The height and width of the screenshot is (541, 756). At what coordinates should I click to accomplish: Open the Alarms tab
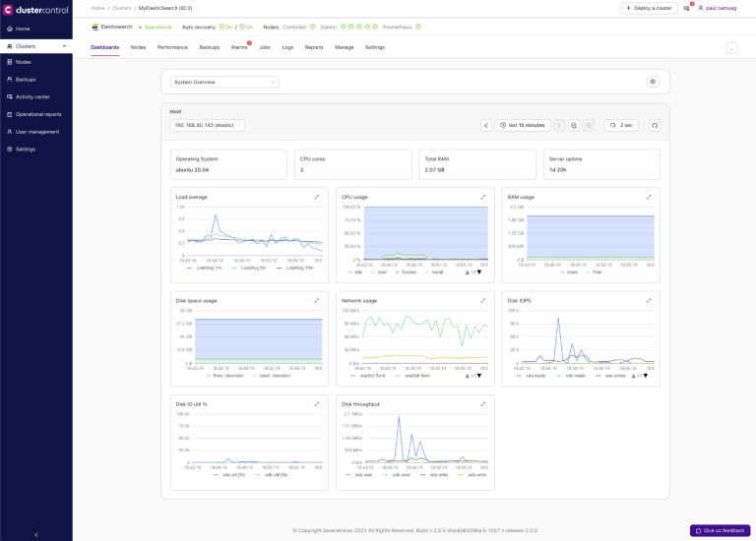click(x=239, y=47)
